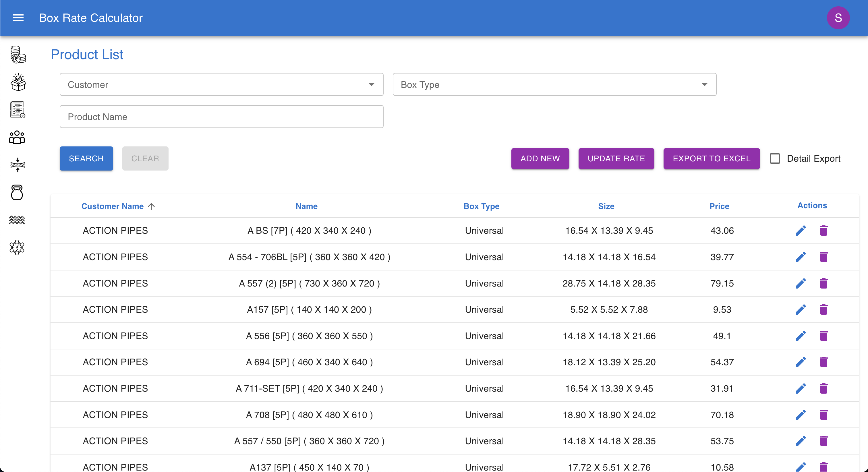Expand the Customer dropdown

point(221,85)
